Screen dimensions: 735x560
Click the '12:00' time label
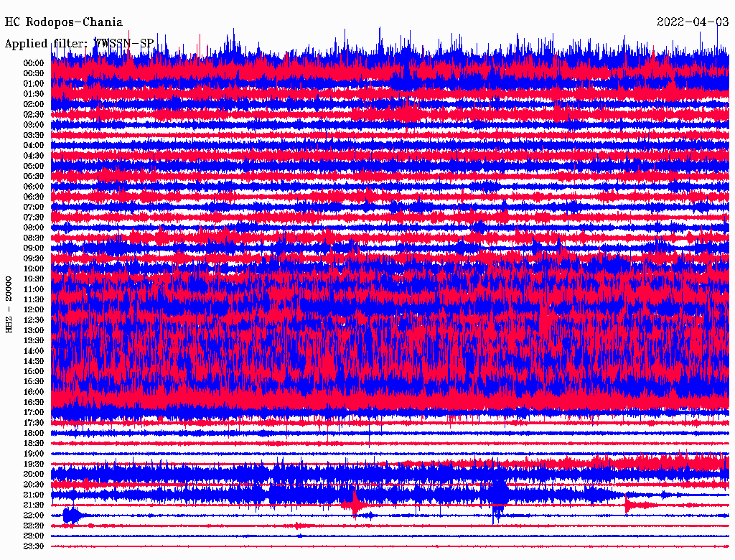coord(34,310)
